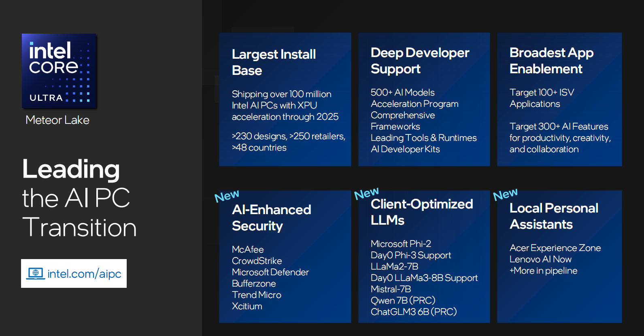Click 'Xcitium' in the security list
The width and height of the screenshot is (644, 336).
[247, 306]
